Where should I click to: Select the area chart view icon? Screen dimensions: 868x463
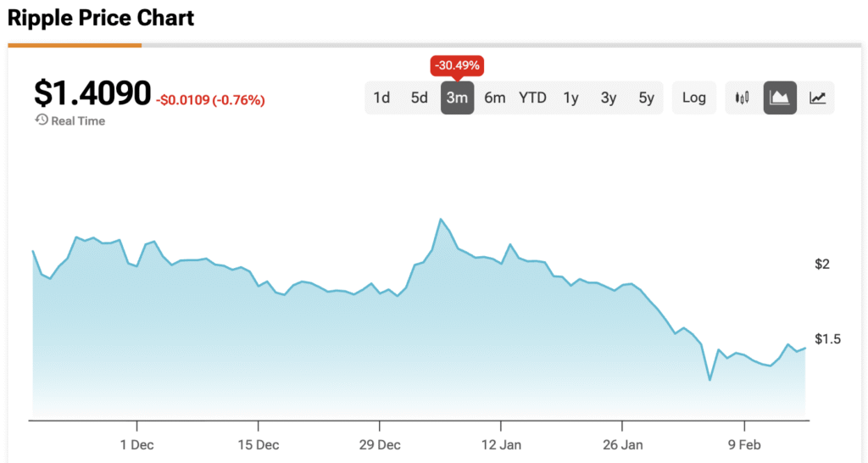coord(780,98)
